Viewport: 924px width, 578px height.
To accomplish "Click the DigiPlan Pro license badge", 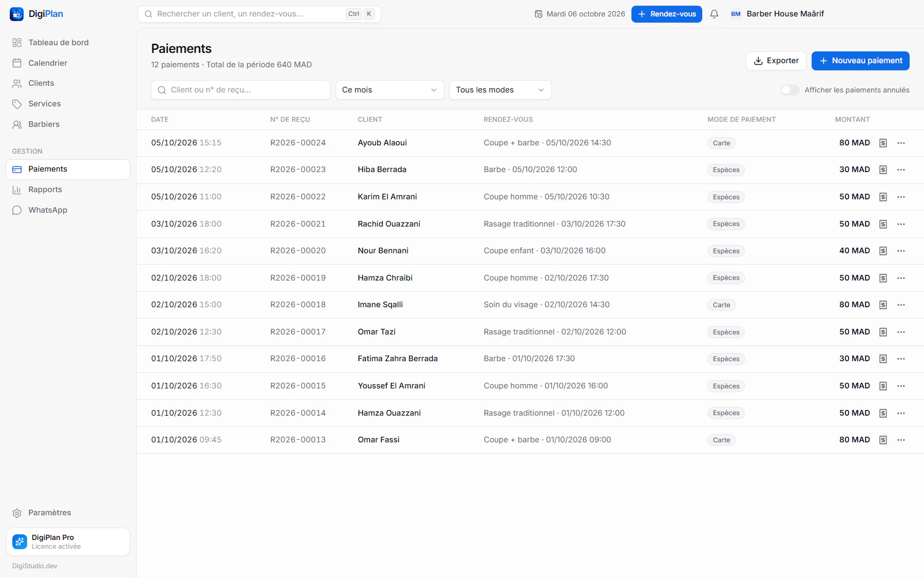I will coord(68,542).
